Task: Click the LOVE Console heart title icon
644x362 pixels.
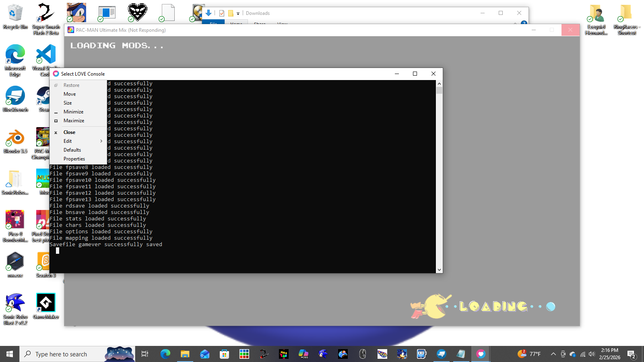Action: tap(56, 74)
